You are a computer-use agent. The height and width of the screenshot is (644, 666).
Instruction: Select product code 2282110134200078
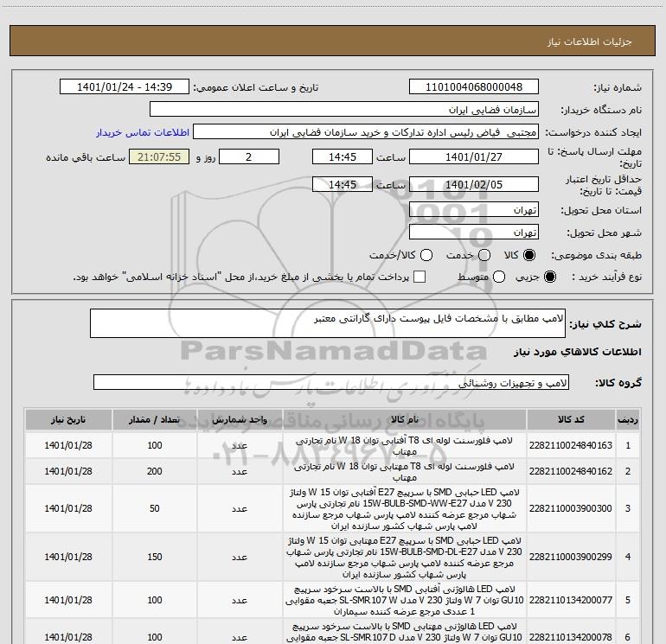[571, 637]
